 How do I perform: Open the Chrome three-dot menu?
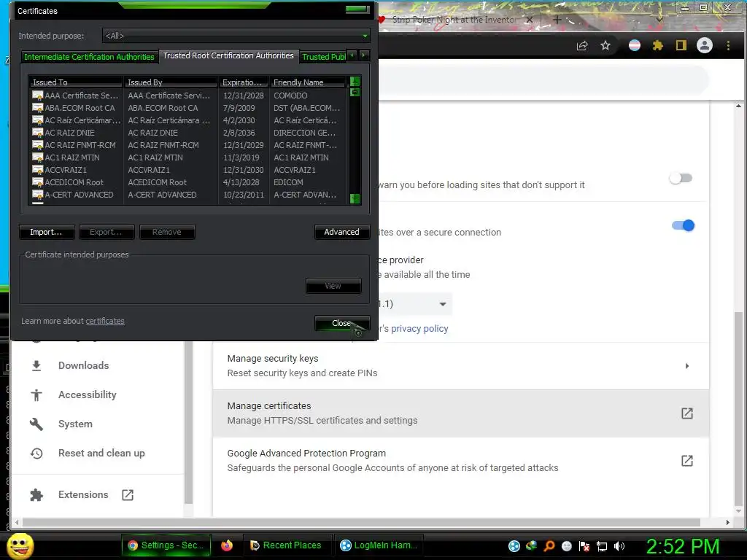[728, 46]
